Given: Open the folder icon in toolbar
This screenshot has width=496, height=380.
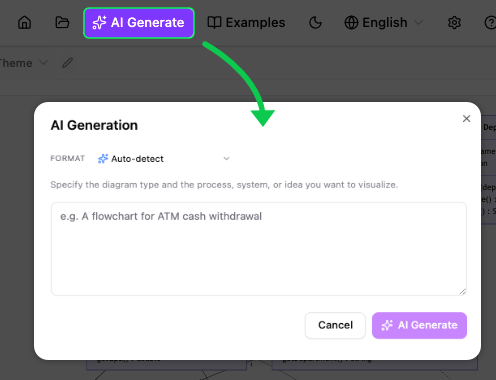Looking at the screenshot, I should 62,23.
